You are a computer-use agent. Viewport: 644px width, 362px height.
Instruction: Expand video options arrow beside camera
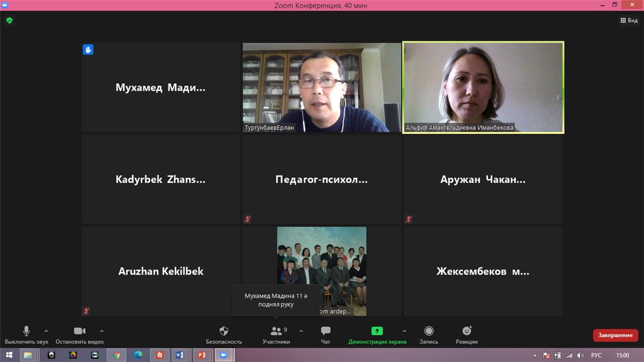(x=102, y=331)
